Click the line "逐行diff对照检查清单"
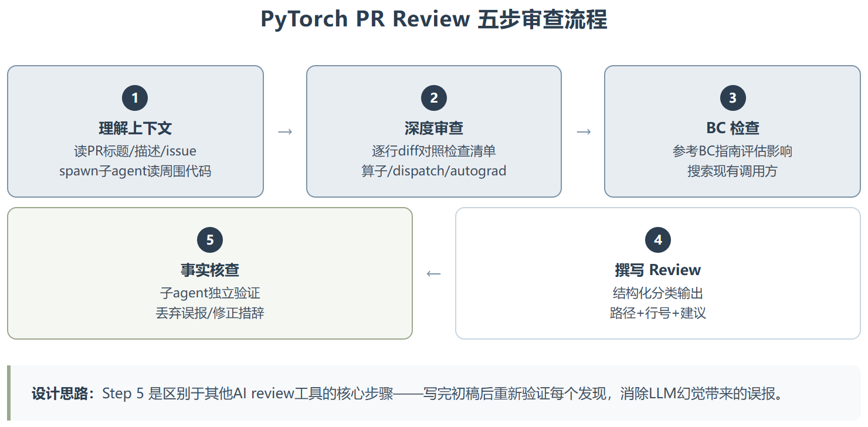868x427 pixels. [434, 151]
